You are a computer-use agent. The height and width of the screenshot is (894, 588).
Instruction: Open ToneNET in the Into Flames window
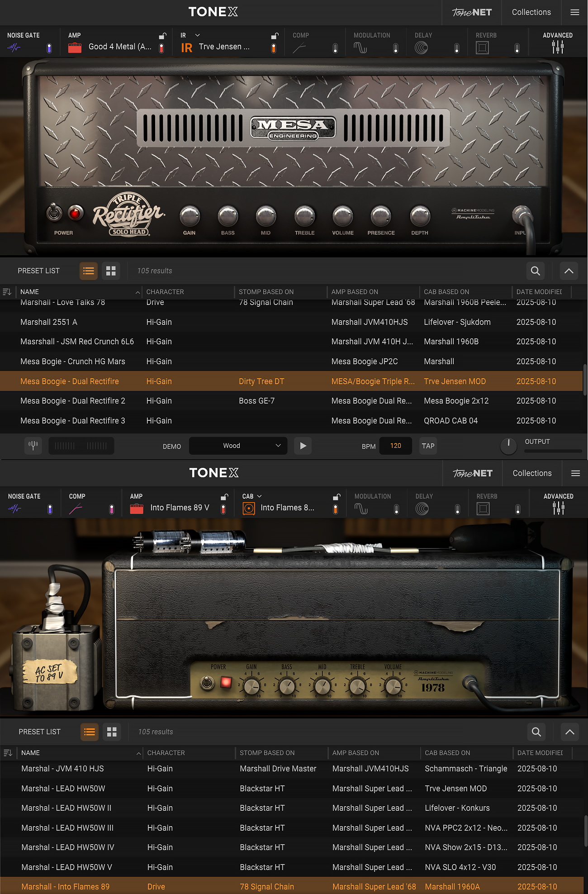click(x=473, y=473)
